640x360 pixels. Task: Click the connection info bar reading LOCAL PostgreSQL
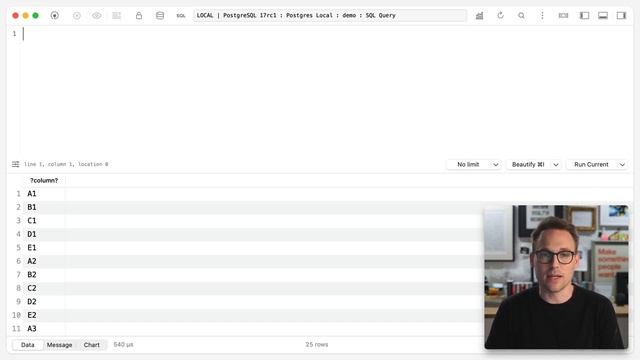click(330, 16)
